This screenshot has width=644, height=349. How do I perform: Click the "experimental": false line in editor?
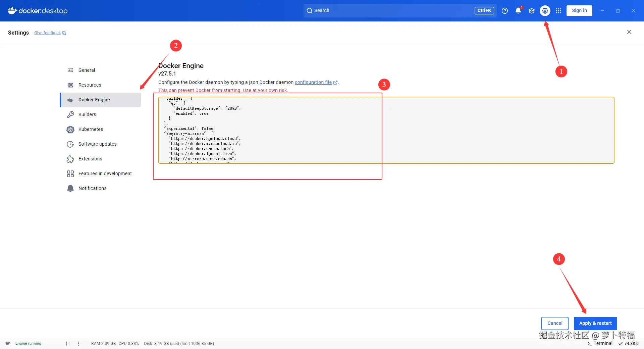tap(190, 129)
